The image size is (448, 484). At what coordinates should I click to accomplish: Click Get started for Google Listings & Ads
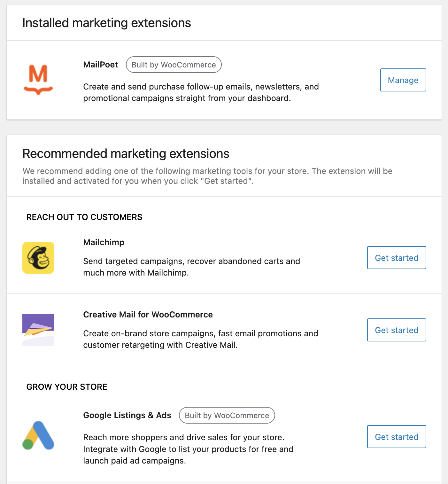tap(396, 437)
